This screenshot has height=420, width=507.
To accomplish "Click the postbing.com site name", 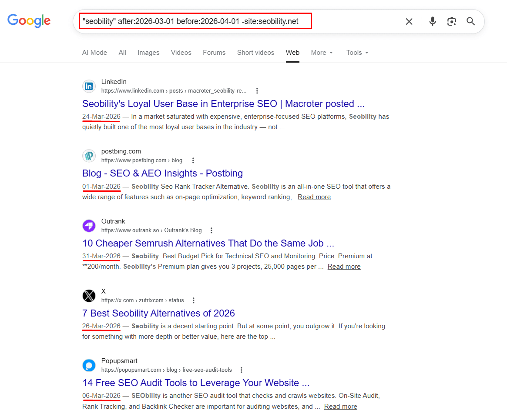I will coord(121,151).
